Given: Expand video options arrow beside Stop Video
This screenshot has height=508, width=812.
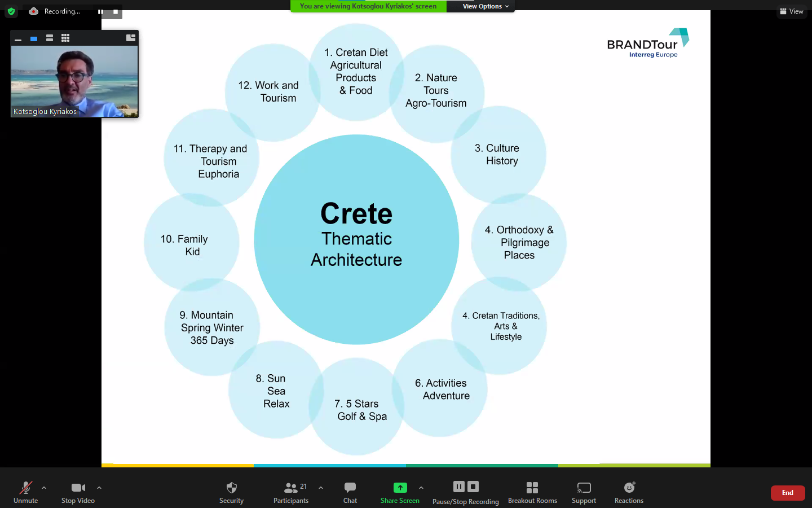Looking at the screenshot, I should [99, 488].
